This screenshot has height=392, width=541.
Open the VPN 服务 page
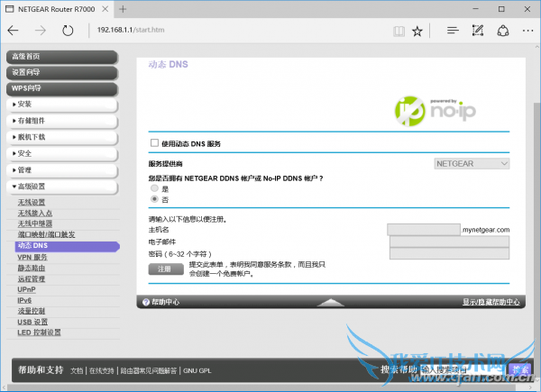tap(32, 257)
